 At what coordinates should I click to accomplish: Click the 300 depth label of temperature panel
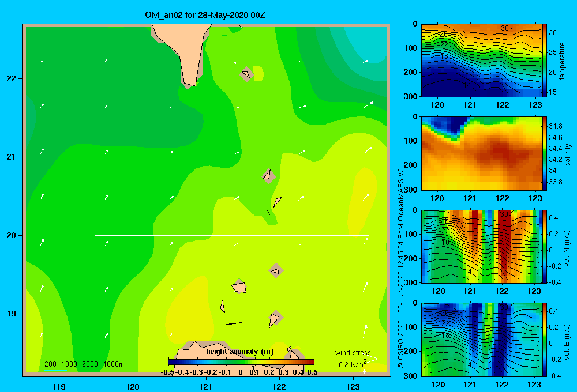410,96
